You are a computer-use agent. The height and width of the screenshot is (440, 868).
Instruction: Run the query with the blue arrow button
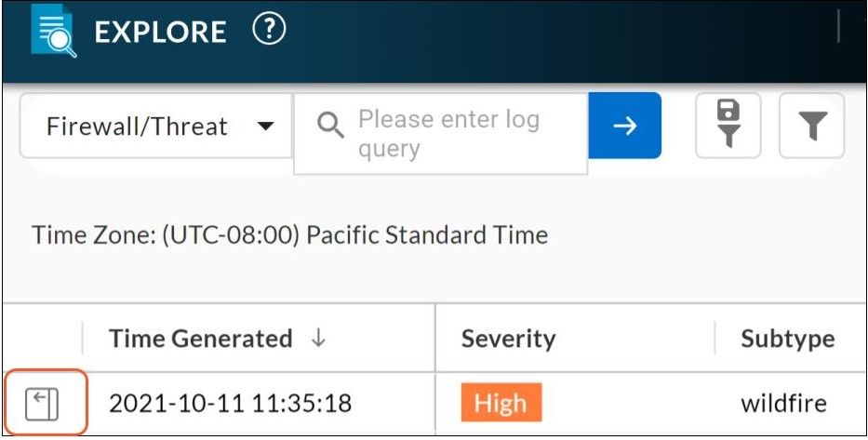tap(624, 126)
